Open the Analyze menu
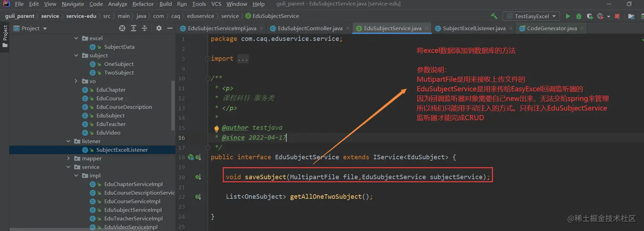Screen dimensions: 644x231 pos(118,4)
